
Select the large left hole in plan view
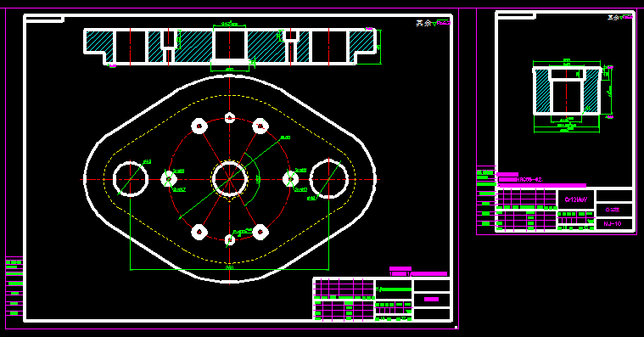coord(131,179)
